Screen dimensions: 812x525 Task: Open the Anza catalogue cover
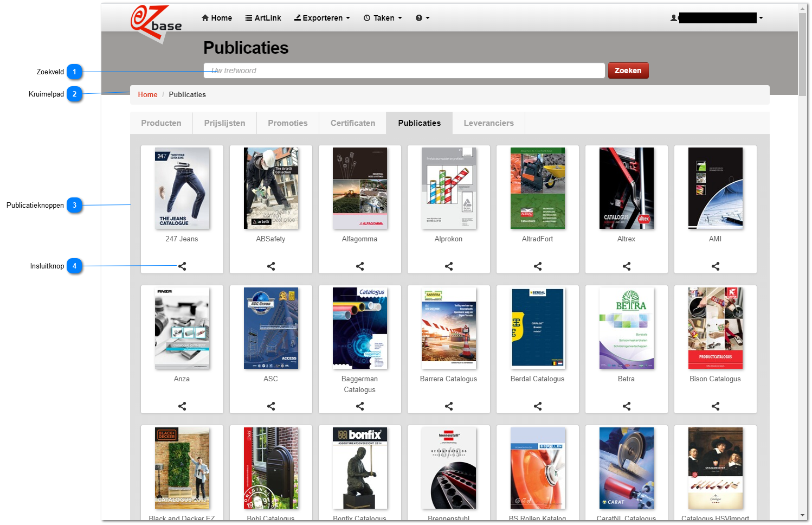[x=182, y=328]
